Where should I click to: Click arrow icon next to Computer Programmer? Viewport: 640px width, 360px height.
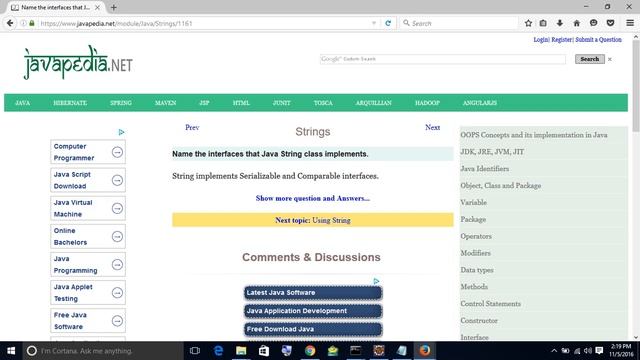[117, 152]
